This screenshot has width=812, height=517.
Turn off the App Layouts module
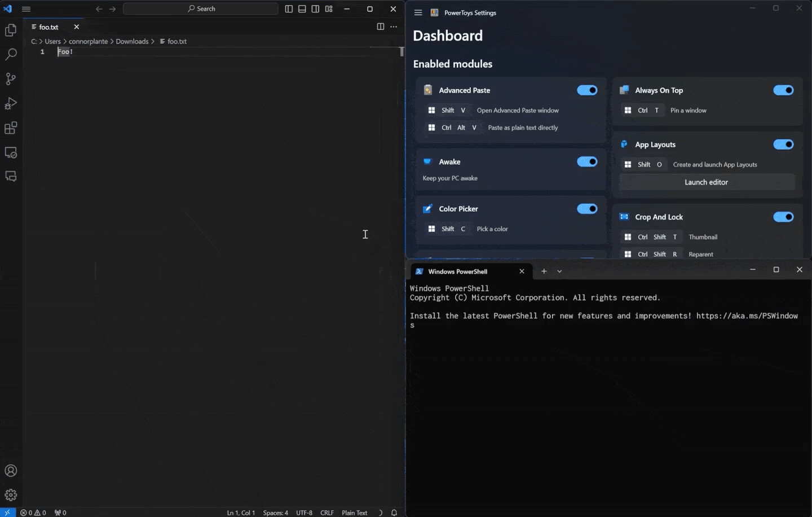783,144
